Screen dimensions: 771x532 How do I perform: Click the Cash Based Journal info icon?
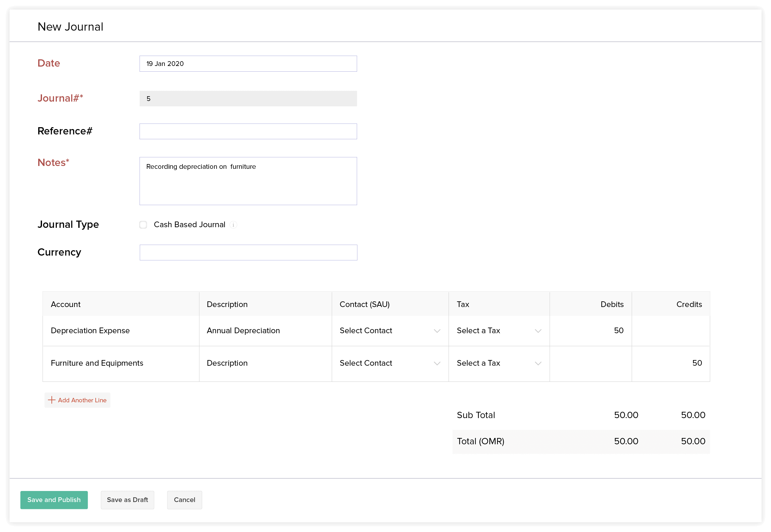click(233, 225)
